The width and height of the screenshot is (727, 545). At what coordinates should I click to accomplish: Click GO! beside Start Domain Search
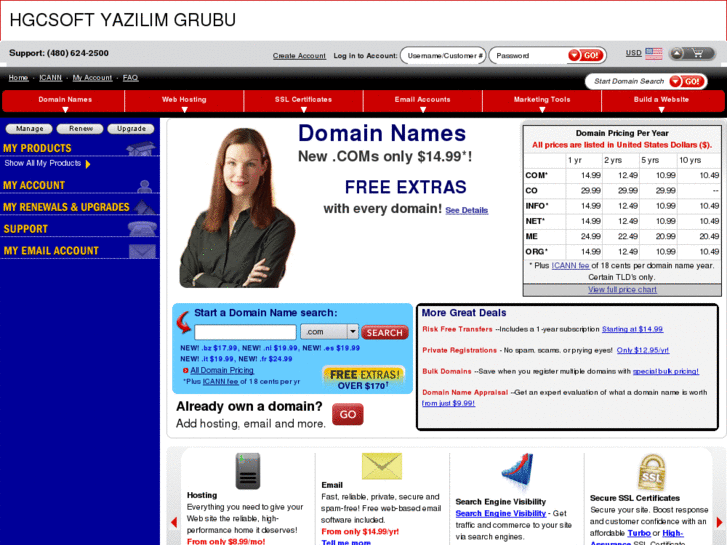point(688,82)
